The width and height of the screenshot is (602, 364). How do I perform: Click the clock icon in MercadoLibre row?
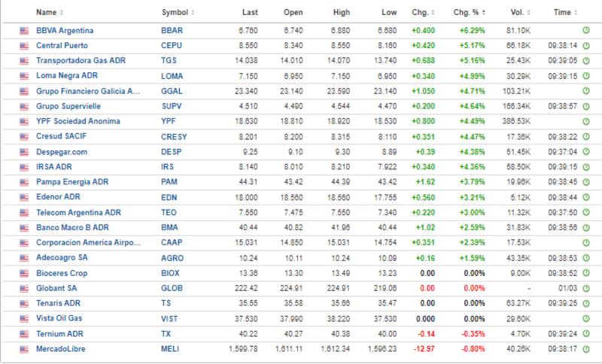(586, 349)
